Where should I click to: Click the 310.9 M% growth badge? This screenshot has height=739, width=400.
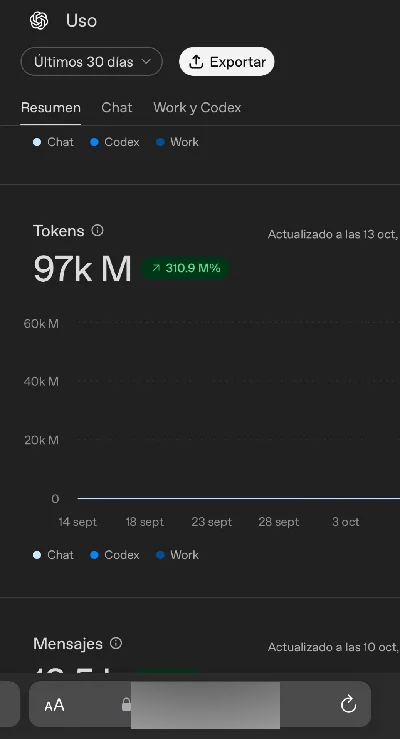[186, 268]
